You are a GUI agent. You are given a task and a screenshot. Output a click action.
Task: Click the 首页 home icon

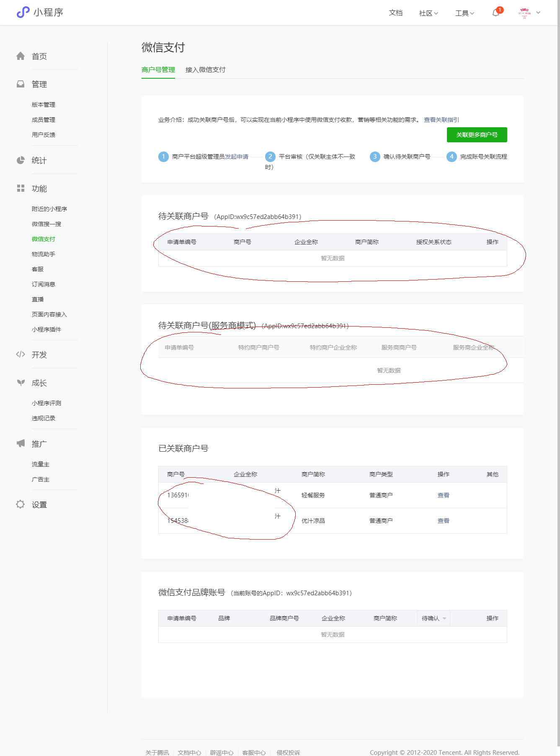pos(21,56)
